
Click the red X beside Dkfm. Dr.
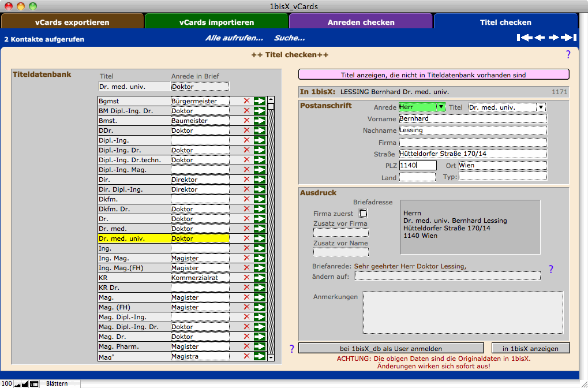[247, 209]
